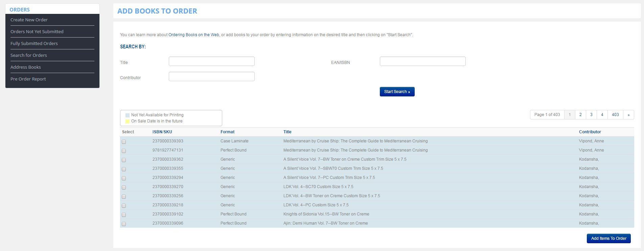This screenshot has height=251, width=644.
Task: Go to results page 4
Action: pyautogui.click(x=602, y=115)
